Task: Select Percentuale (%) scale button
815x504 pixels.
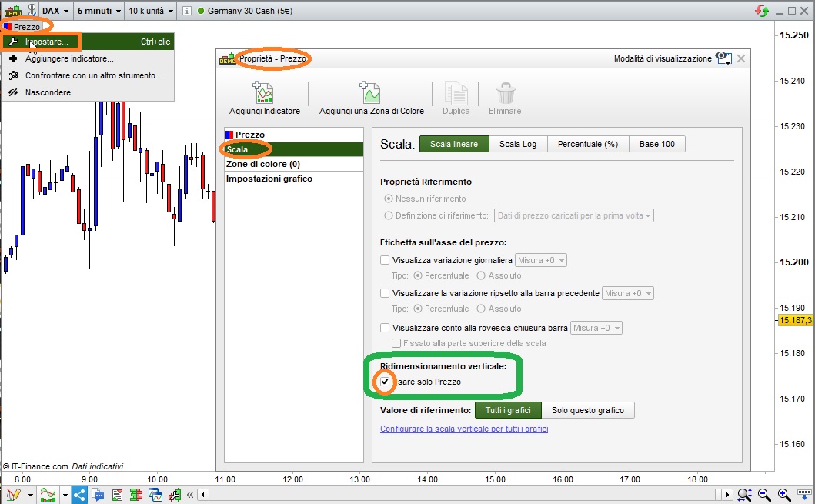Action: [x=588, y=144]
